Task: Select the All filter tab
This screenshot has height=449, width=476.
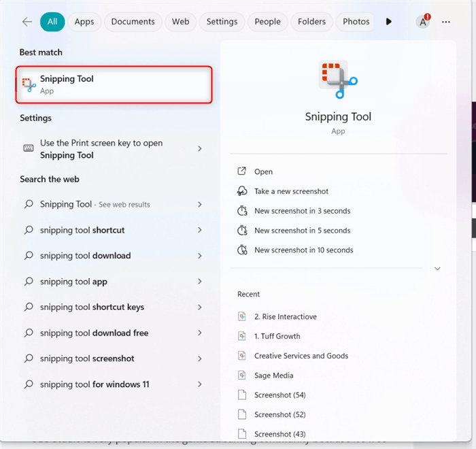Action: 52,22
